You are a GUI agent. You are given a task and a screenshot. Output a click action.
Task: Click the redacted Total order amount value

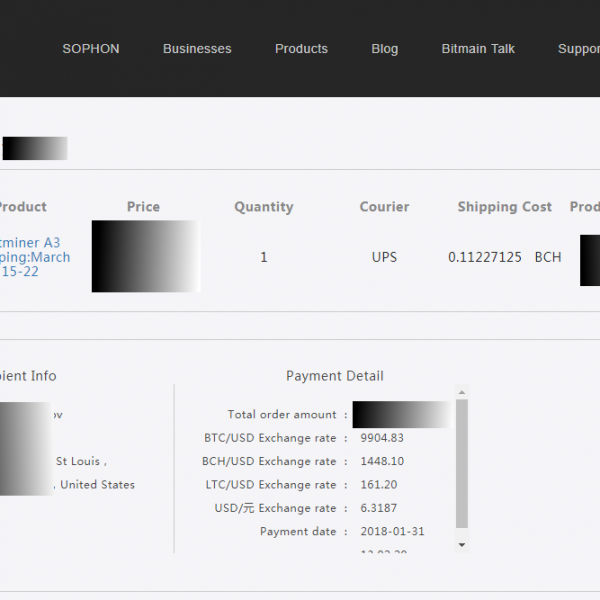pyautogui.click(x=401, y=414)
